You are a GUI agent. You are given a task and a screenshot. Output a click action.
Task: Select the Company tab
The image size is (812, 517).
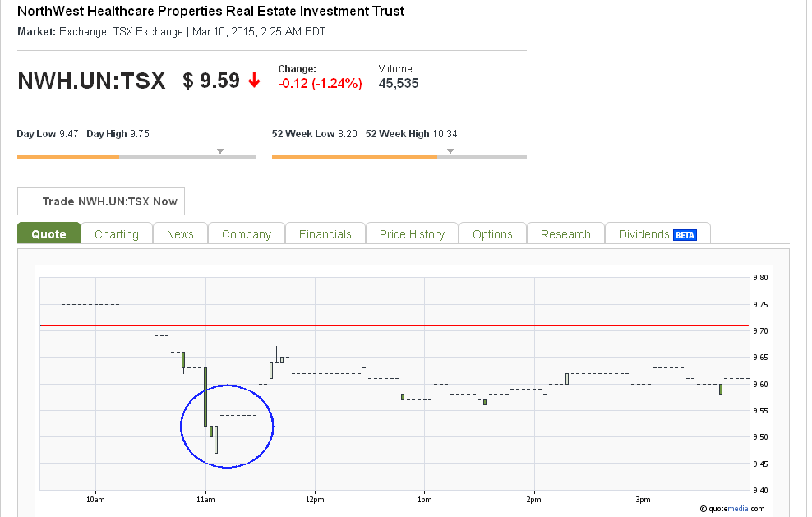tap(247, 233)
